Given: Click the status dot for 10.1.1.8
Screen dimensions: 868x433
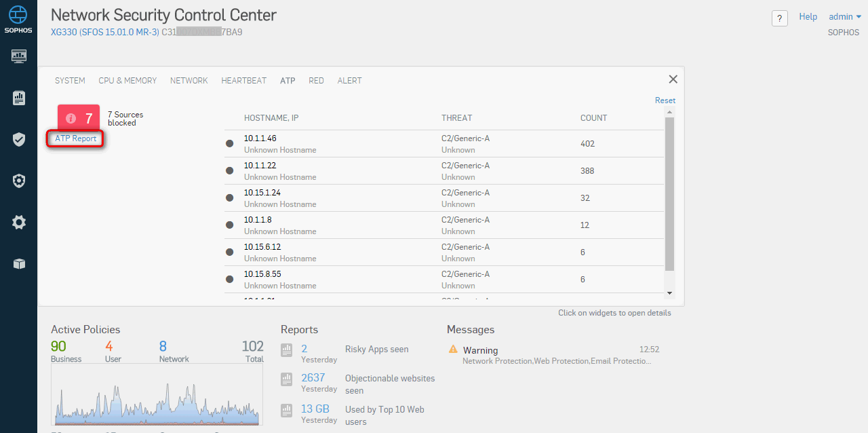Looking at the screenshot, I should [x=230, y=225].
